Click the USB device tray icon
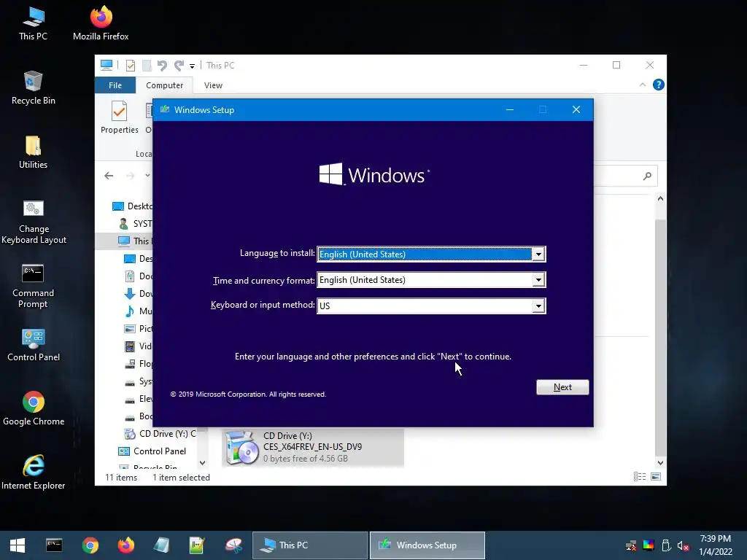This screenshot has width=747, height=560. click(x=666, y=545)
